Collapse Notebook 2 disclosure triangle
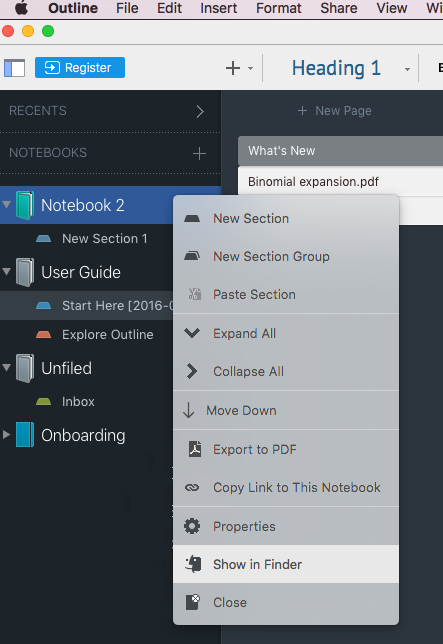The width and height of the screenshot is (443, 644). (6, 204)
